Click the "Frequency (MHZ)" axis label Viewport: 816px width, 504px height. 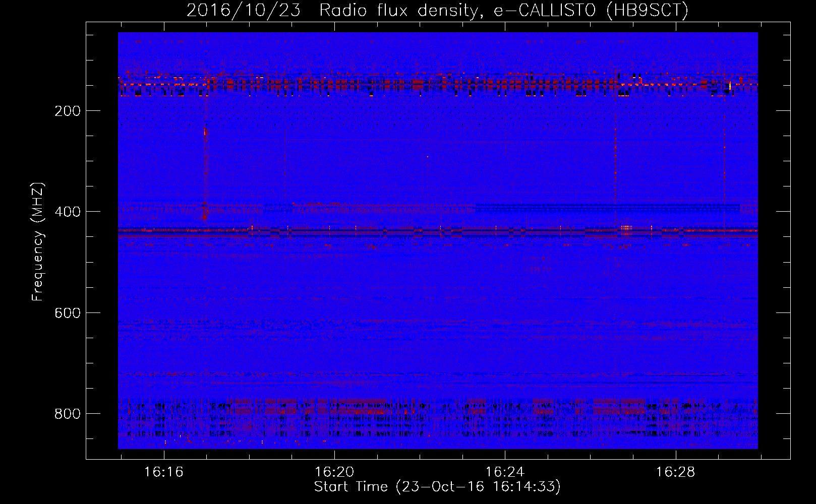pos(38,241)
